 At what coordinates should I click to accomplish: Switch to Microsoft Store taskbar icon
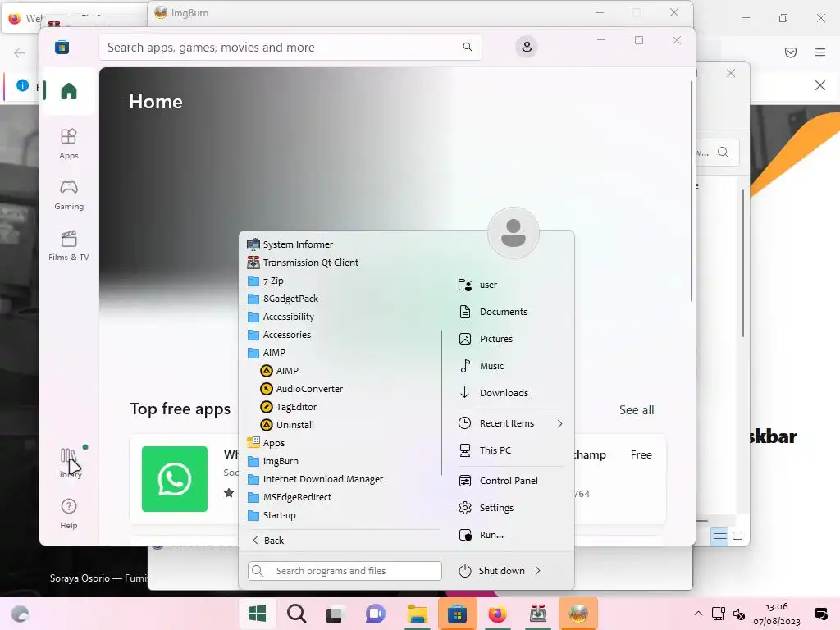[457, 614]
